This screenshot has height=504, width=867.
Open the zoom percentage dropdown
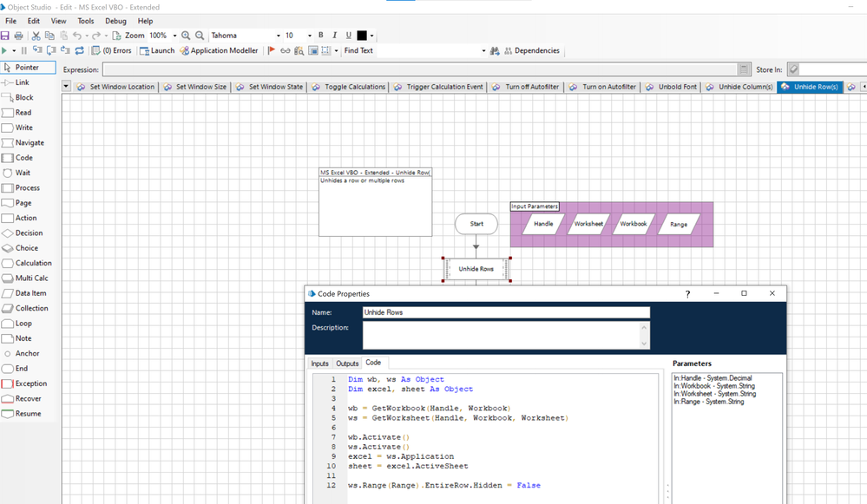tap(174, 36)
